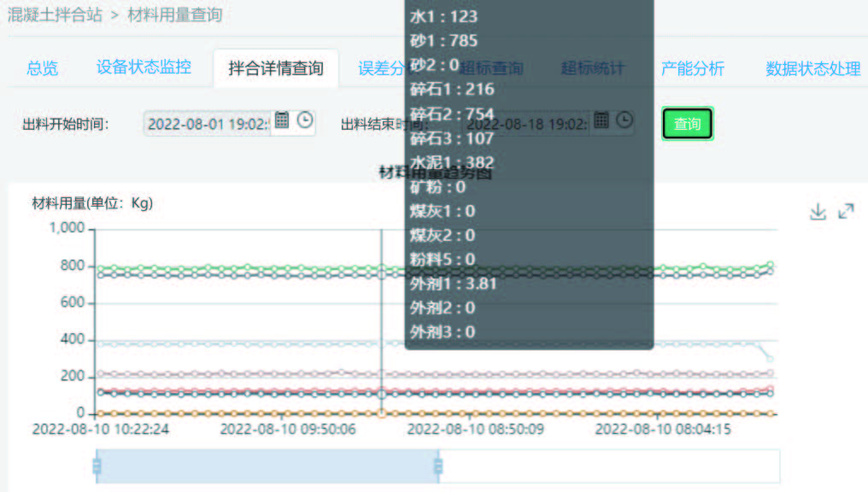Switch to the 总览 tab
The width and height of the screenshot is (868, 492).
(x=42, y=68)
